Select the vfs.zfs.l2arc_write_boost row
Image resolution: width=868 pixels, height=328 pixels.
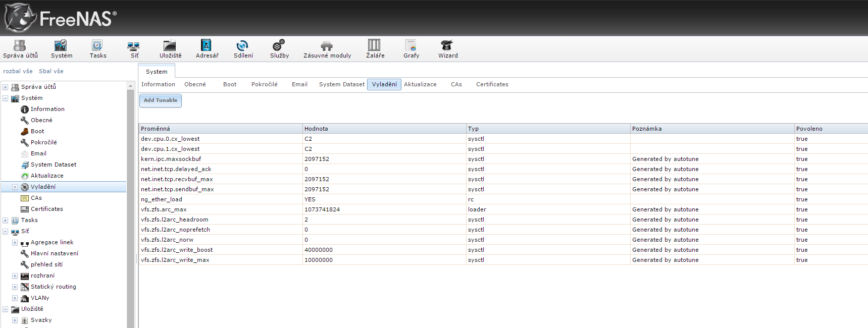pos(503,250)
